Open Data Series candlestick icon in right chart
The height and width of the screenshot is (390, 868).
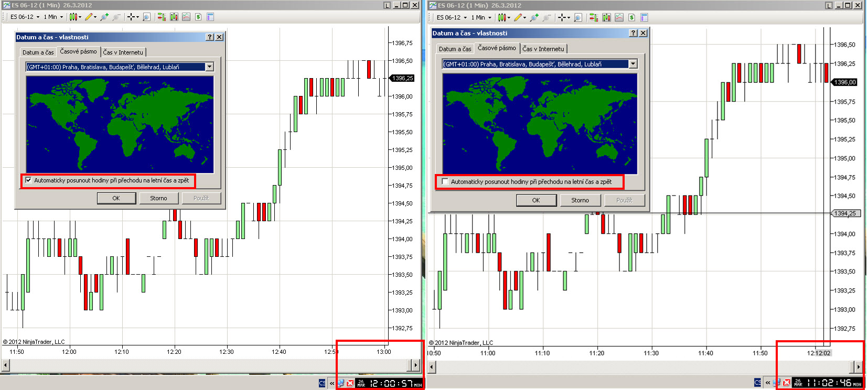click(607, 17)
